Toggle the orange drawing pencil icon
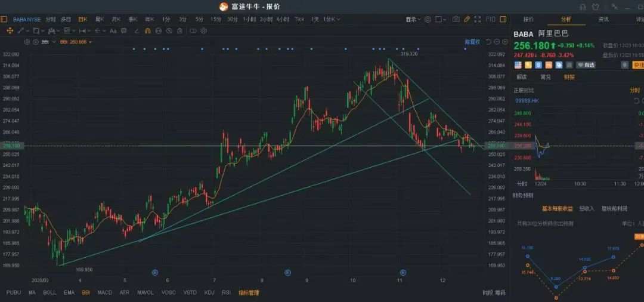This screenshot has height=302, width=644. 467,19
